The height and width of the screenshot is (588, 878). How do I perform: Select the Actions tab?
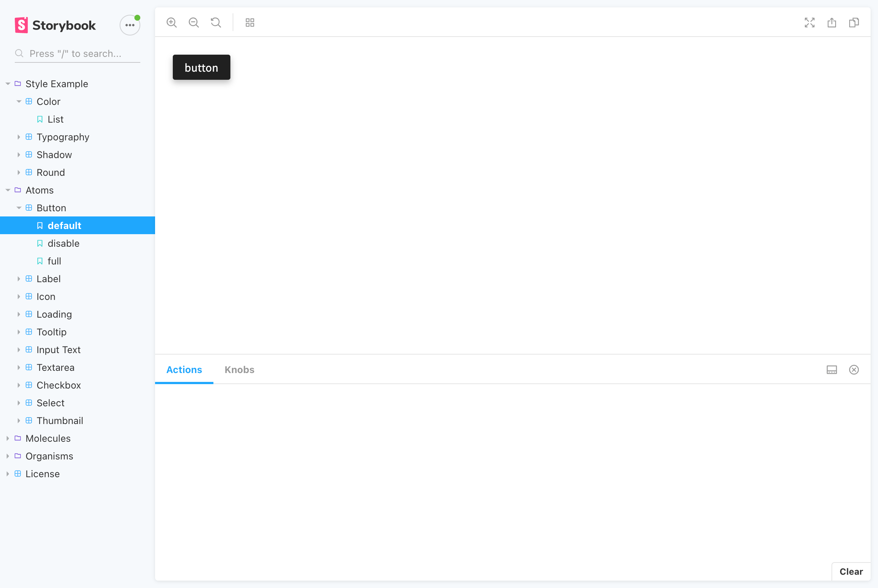(184, 370)
